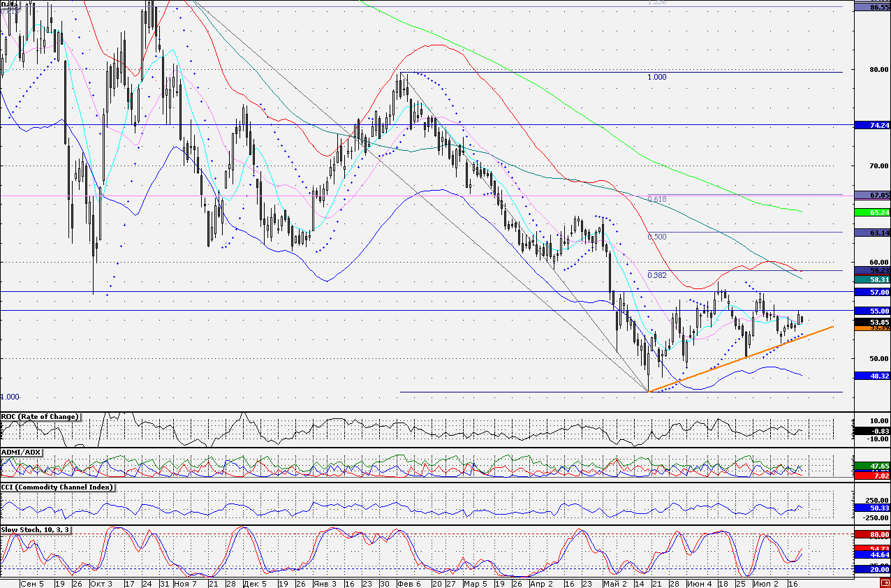Screen dimensions: 891x588
Task: Click the Дек 5 date label
Action: click(x=254, y=583)
